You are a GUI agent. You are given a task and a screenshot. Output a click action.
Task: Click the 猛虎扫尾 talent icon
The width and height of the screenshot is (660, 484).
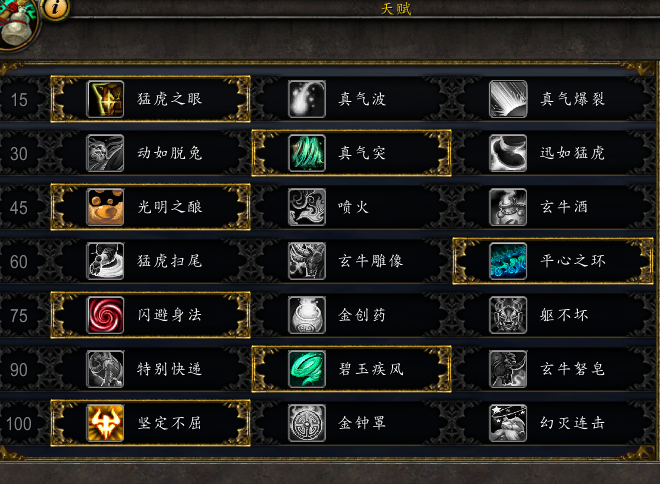click(105, 261)
